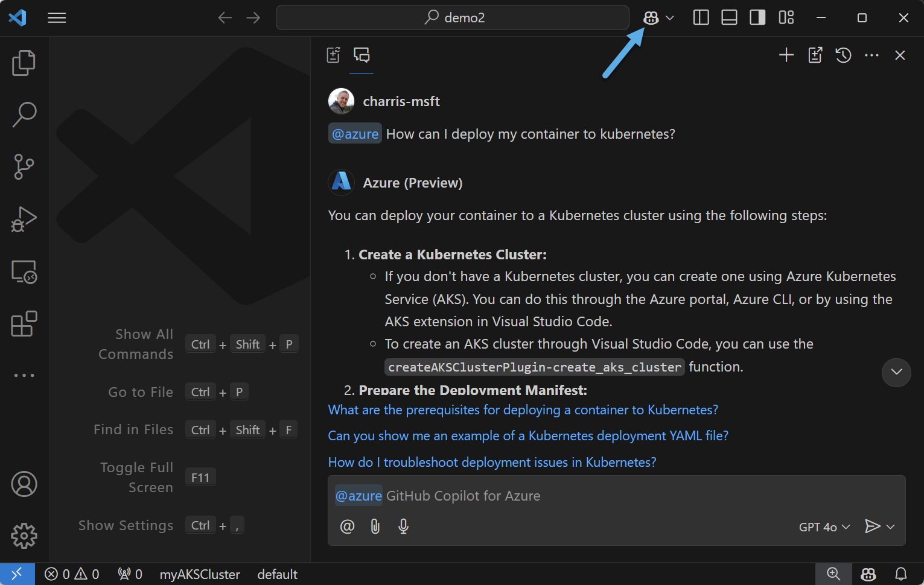Screen dimensions: 924x585
Task: Start voice input with the microphone icon
Action: point(403,526)
